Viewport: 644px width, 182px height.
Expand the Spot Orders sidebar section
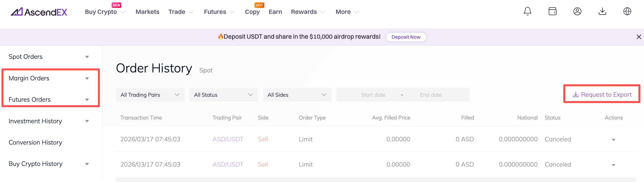coord(87,57)
